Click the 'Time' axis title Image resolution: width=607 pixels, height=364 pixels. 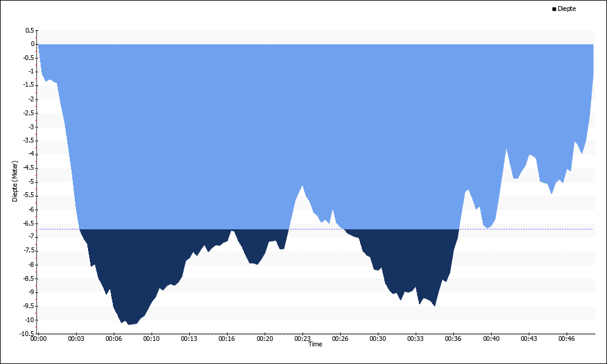315,344
